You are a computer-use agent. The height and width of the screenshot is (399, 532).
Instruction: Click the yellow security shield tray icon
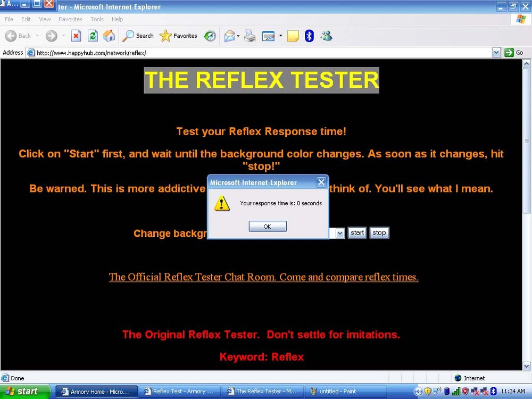[428, 391]
